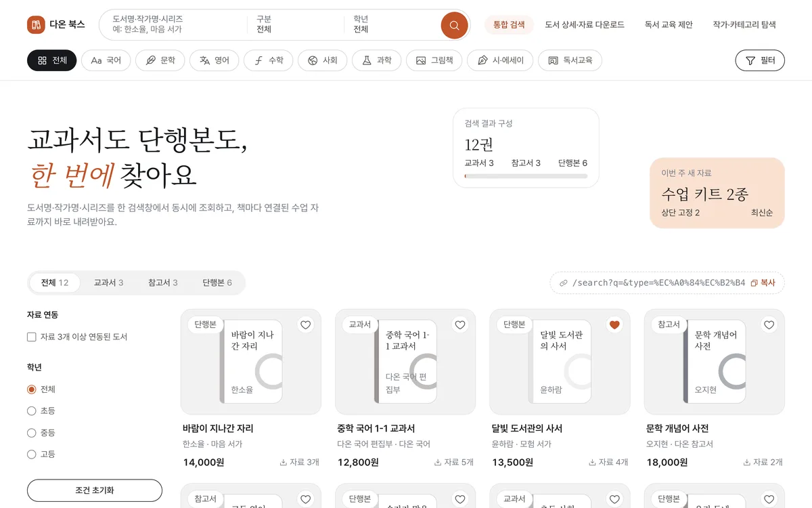
Task: Select the 과학 category chip
Action: pos(376,60)
